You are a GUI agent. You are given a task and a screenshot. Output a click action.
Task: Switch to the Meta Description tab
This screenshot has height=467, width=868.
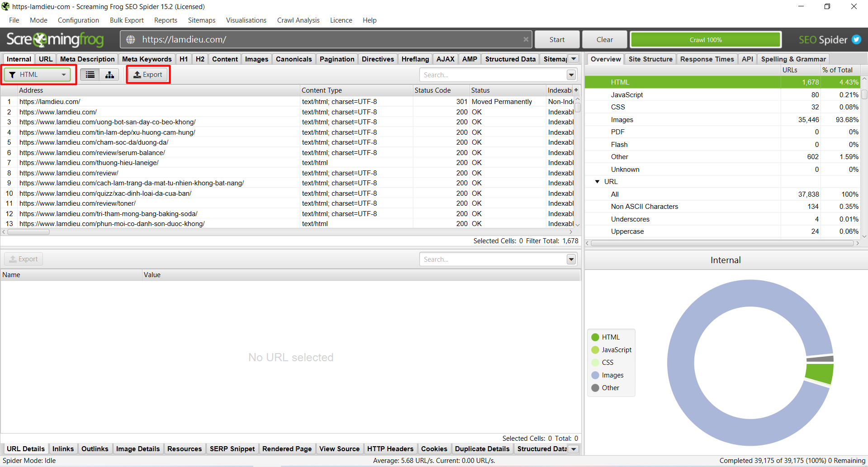(x=87, y=59)
